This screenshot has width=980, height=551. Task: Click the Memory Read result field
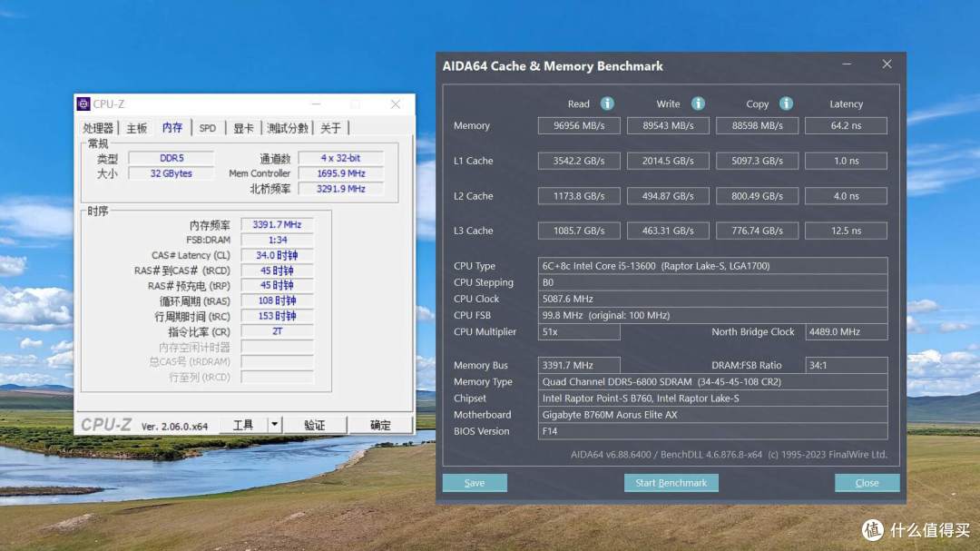(x=579, y=125)
